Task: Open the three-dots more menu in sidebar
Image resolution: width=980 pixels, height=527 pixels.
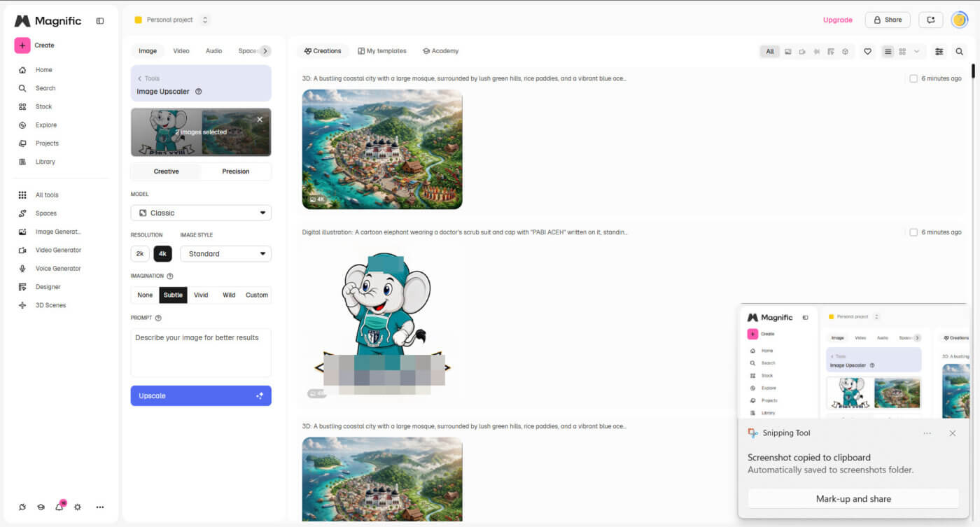Action: click(100, 507)
